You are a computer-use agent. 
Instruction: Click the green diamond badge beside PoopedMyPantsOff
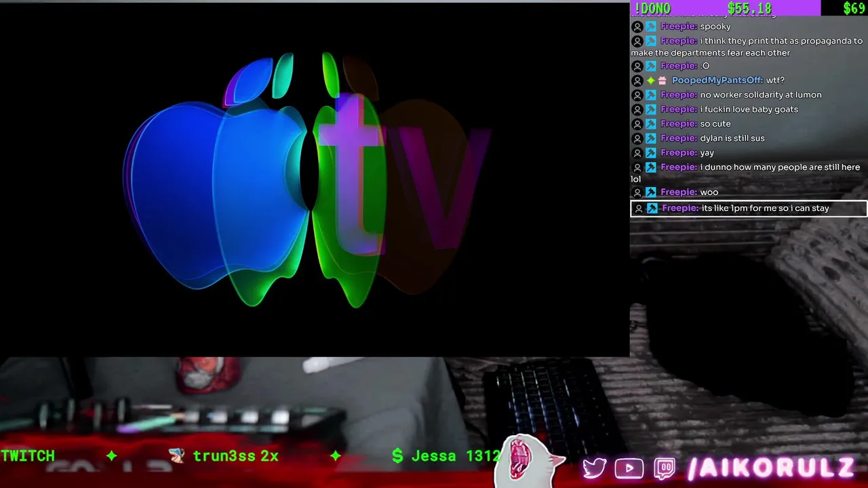tap(650, 81)
